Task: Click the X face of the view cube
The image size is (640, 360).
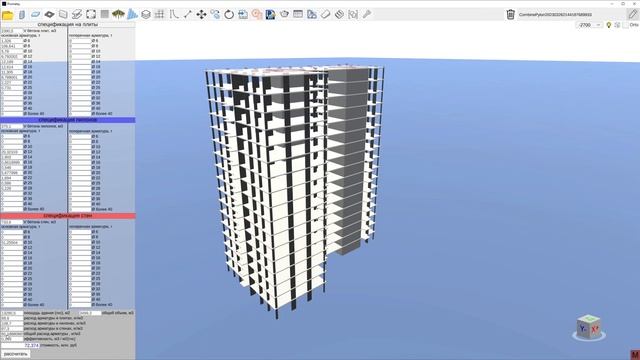Action: pos(595,329)
